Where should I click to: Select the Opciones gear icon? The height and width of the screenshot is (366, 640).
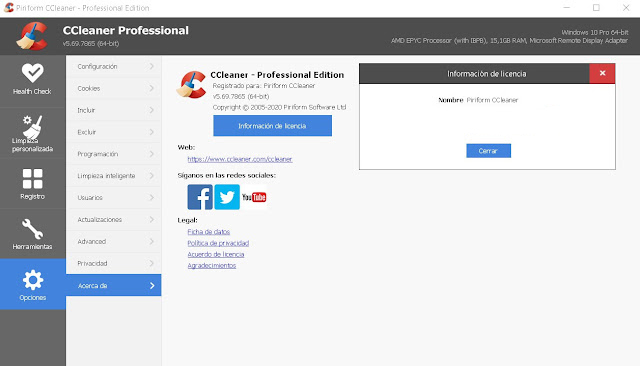(33, 280)
